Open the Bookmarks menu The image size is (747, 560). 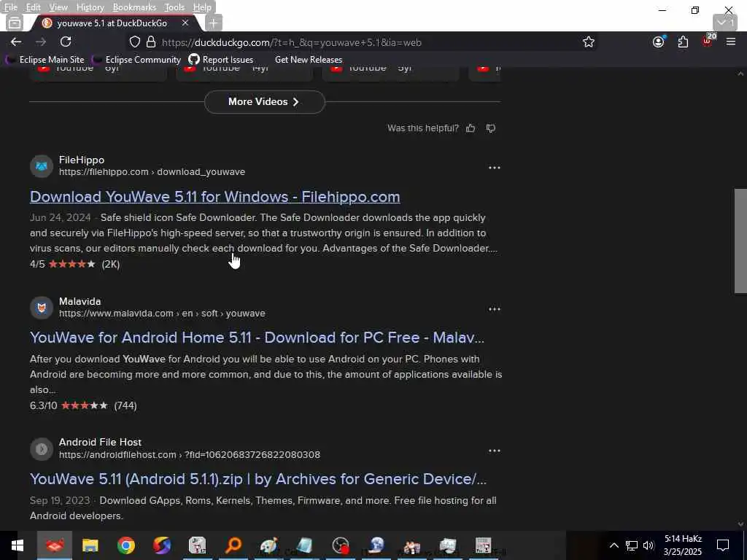[x=134, y=7]
